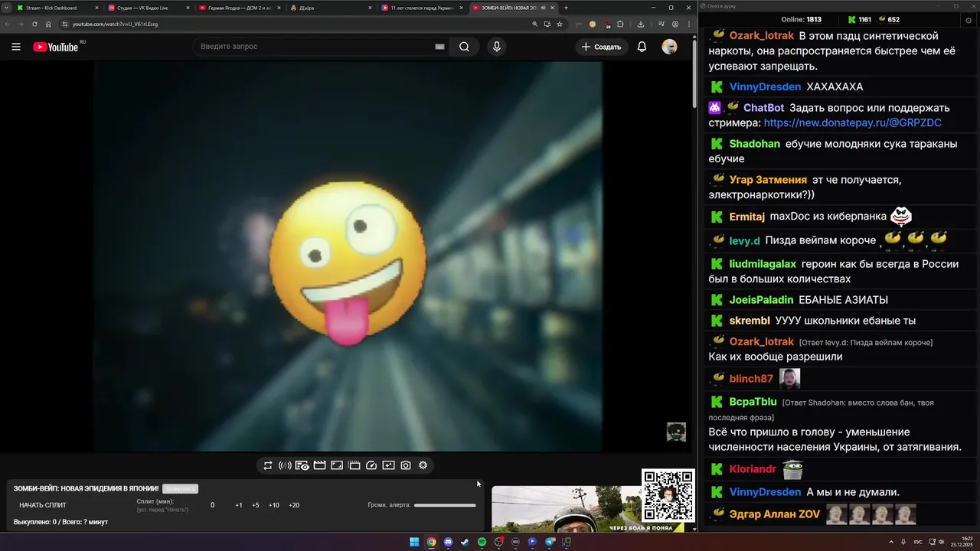Add +5 minutes to split
Screen dimensions: 980x551
(256, 505)
